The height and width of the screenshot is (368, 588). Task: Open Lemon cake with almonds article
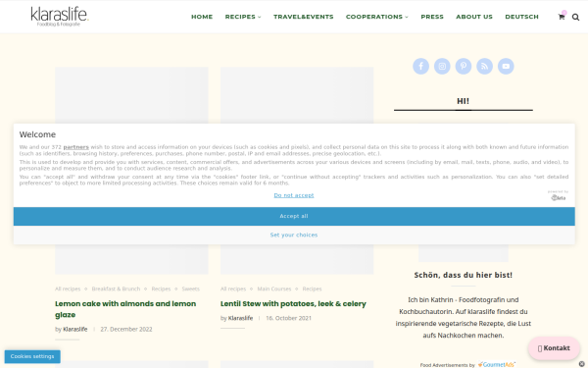pyautogui.click(x=125, y=309)
